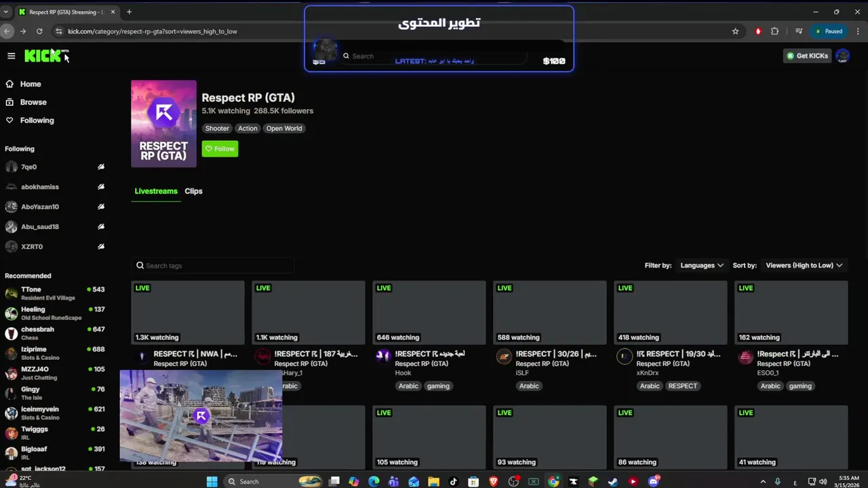Open the Hook streamer name link
Image resolution: width=868 pixels, height=488 pixels.
pyautogui.click(x=403, y=373)
